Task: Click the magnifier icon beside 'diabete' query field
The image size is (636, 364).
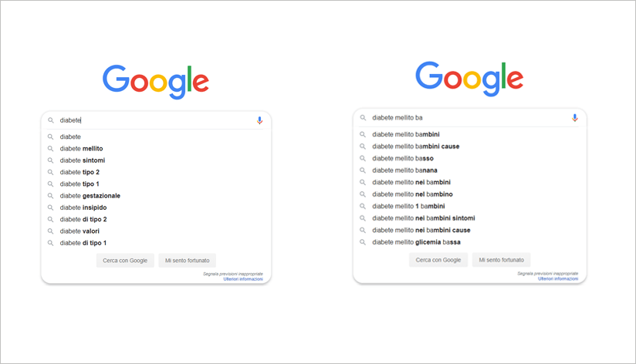Action: click(51, 120)
